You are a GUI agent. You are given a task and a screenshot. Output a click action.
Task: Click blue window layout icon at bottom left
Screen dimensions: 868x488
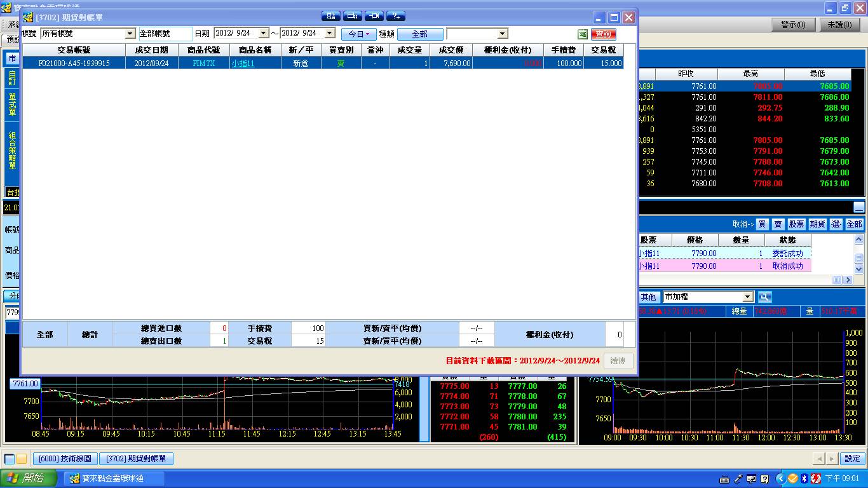click(x=10, y=459)
